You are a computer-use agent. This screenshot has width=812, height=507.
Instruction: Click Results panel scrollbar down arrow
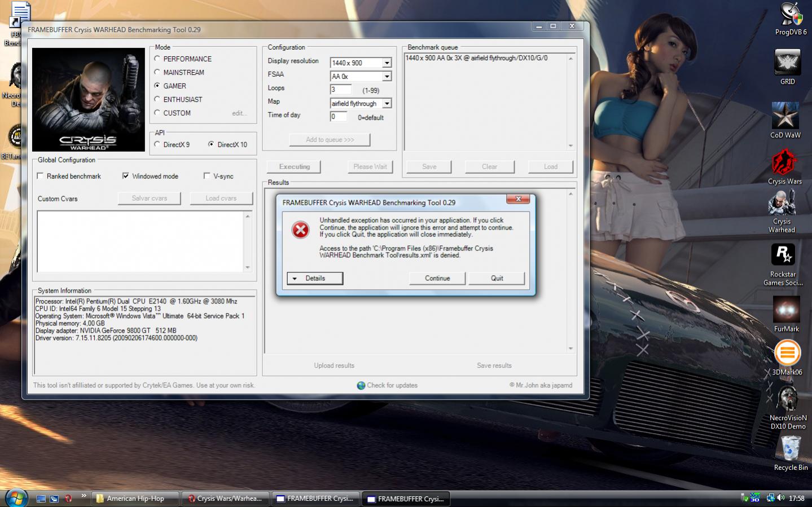570,349
